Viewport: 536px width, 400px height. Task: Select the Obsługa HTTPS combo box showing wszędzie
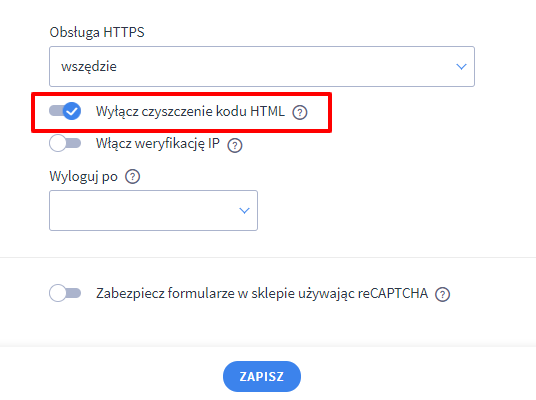pos(262,66)
